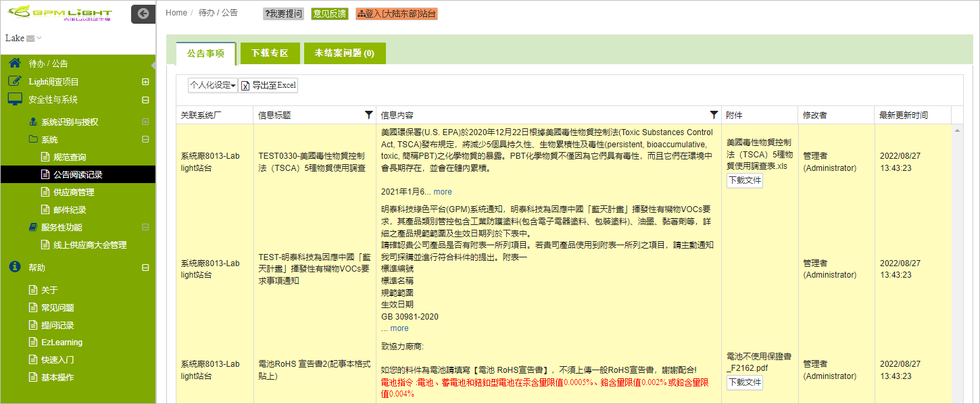Click the table scrollbar up arrow
Image resolution: width=980 pixels, height=404 pixels.
[958, 130]
